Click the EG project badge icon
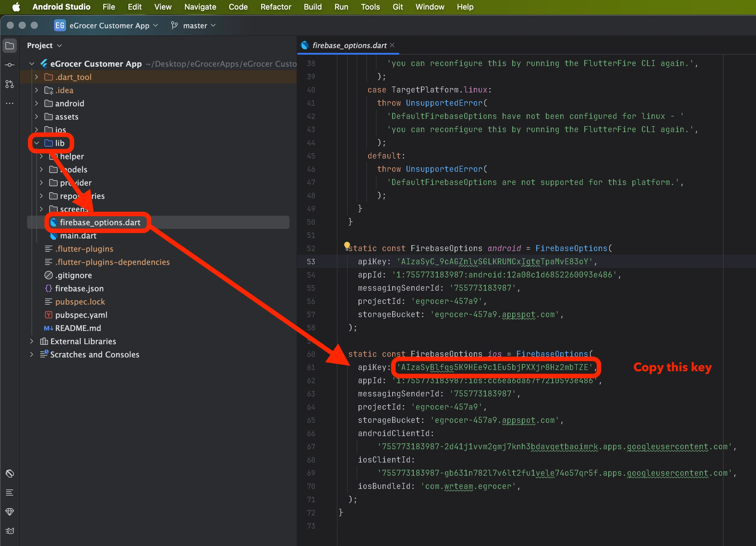Screen dimensions: 756x546 [60, 25]
